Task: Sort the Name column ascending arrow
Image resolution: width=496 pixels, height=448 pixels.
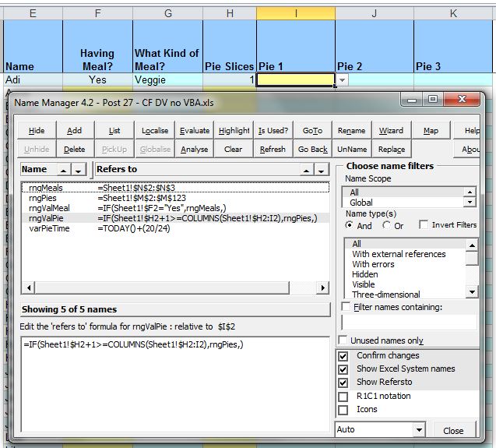Action: [64, 170]
